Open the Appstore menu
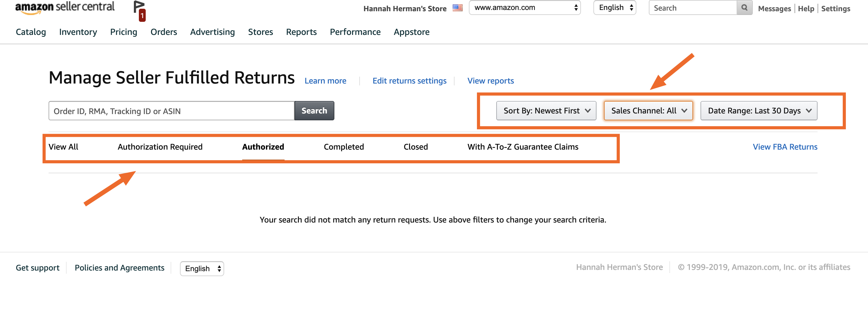 click(x=411, y=32)
